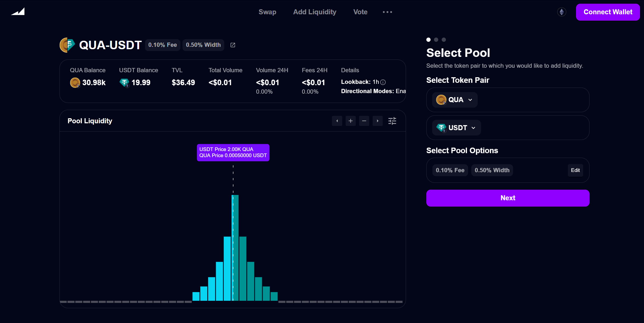
Task: Select the third step indicator dot
Action: pos(444,40)
